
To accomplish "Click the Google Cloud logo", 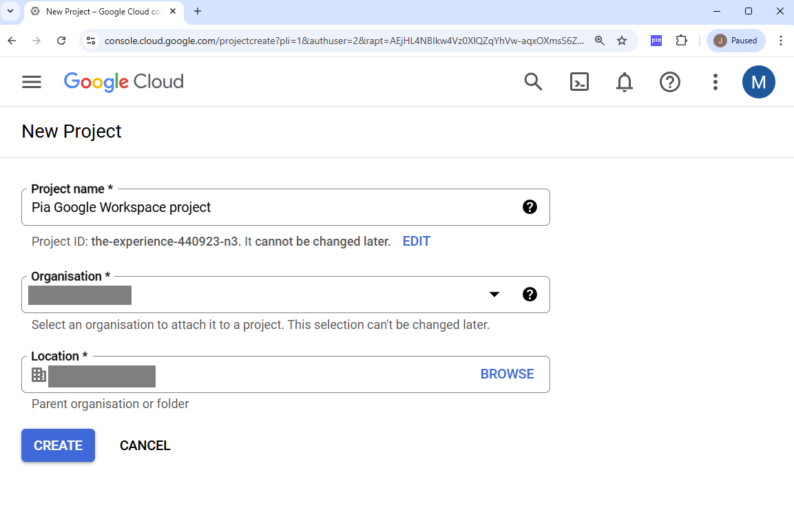I will coord(123,81).
